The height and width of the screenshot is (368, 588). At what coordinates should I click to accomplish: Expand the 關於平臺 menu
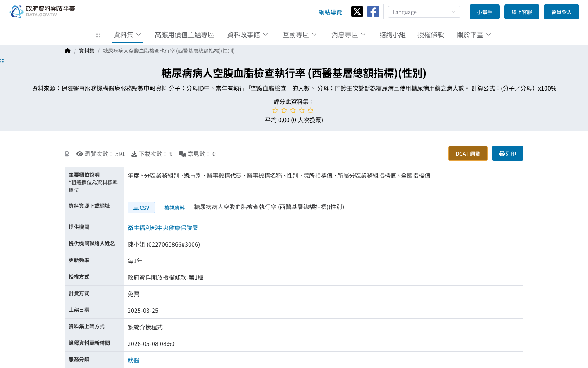point(474,35)
